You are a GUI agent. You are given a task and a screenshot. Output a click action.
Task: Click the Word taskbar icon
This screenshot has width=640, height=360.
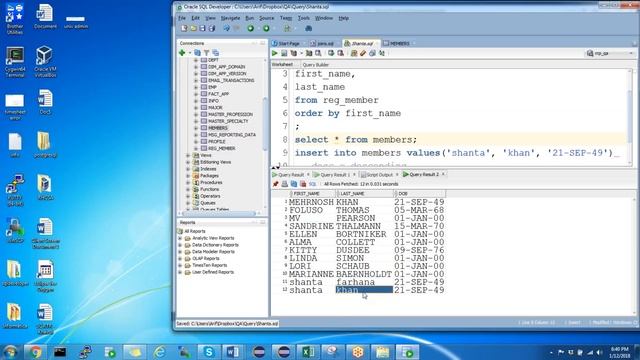click(233, 352)
